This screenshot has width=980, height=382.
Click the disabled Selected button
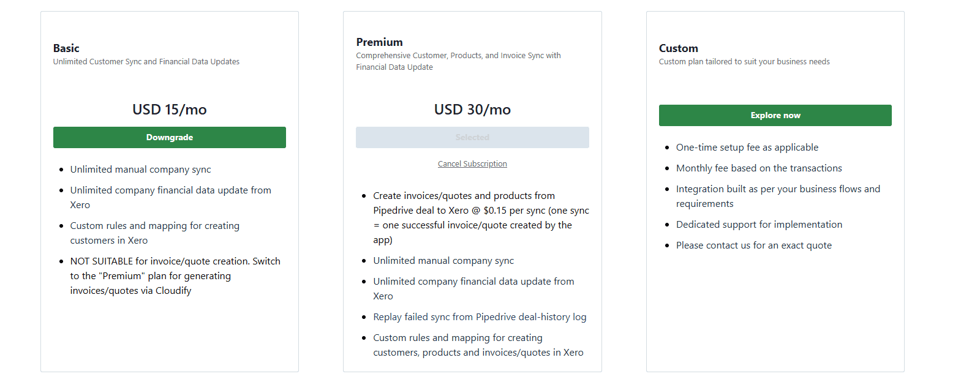(472, 137)
